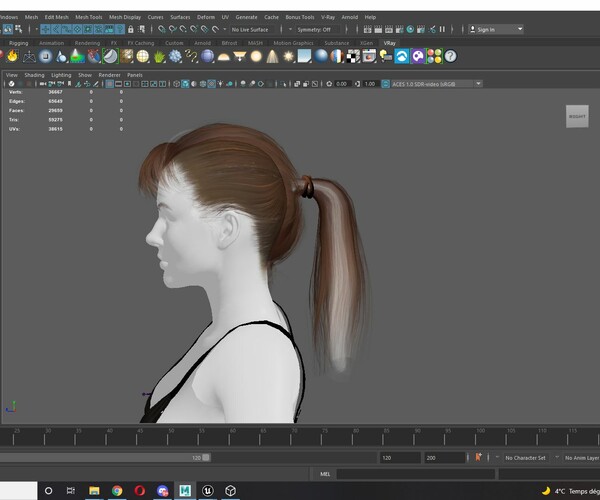Click the range slider end handle at 120
Image resolution: width=600 pixels, height=500 pixels.
point(206,458)
